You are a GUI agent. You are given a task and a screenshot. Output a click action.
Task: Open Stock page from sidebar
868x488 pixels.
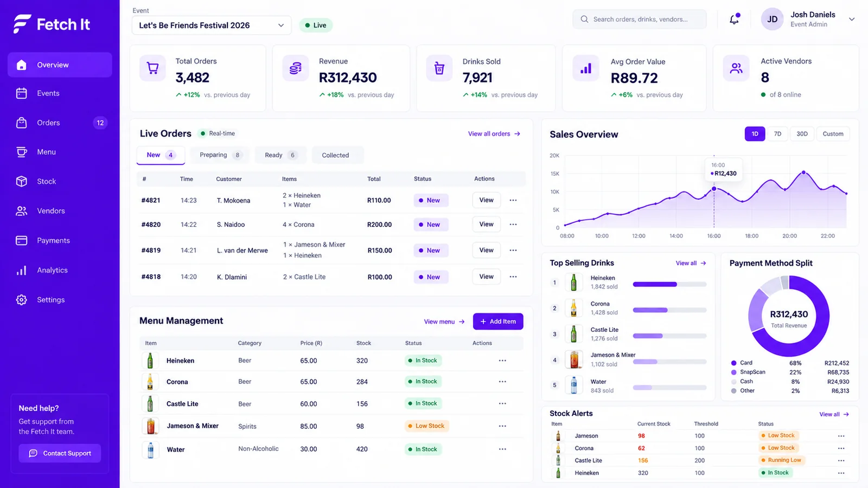pyautogui.click(x=60, y=182)
